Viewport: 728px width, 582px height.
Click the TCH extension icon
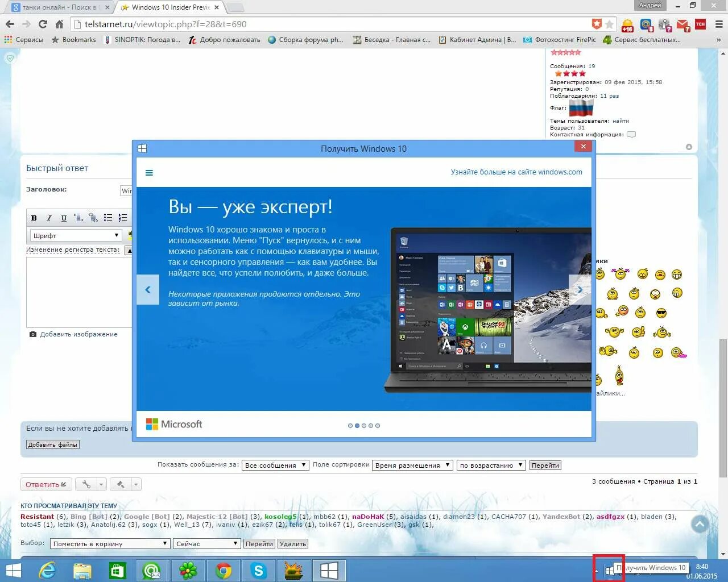pos(701,24)
